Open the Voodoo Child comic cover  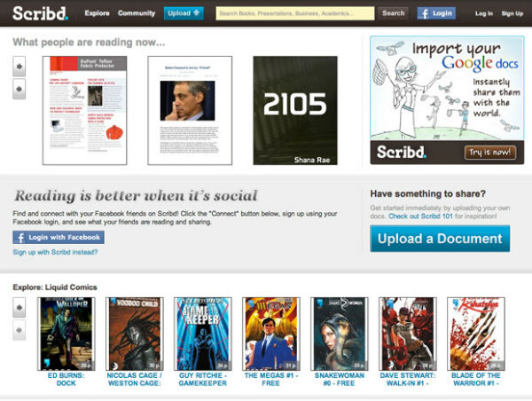(x=134, y=333)
